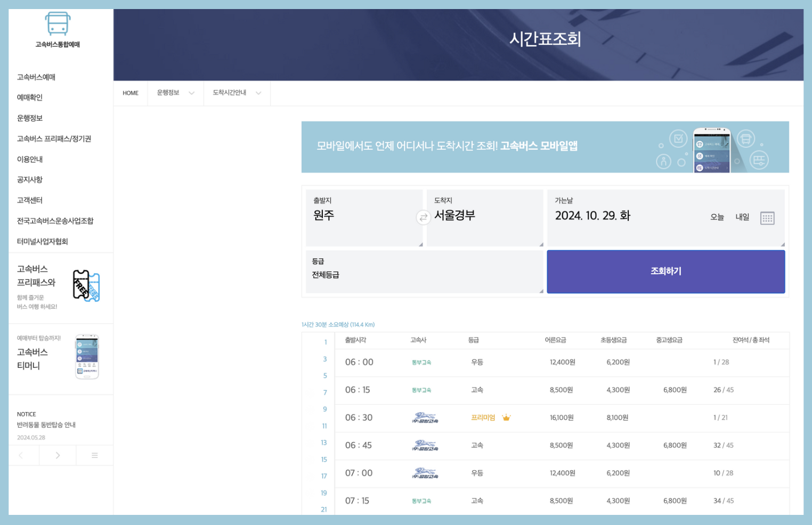Show previous notice with left arrow
Viewport: 812px width, 525px height.
click(x=21, y=455)
